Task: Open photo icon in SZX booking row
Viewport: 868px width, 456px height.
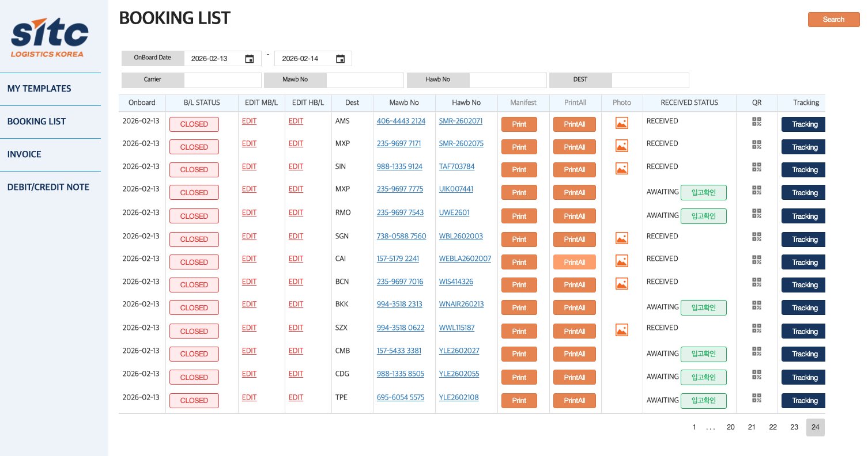Action: point(621,330)
